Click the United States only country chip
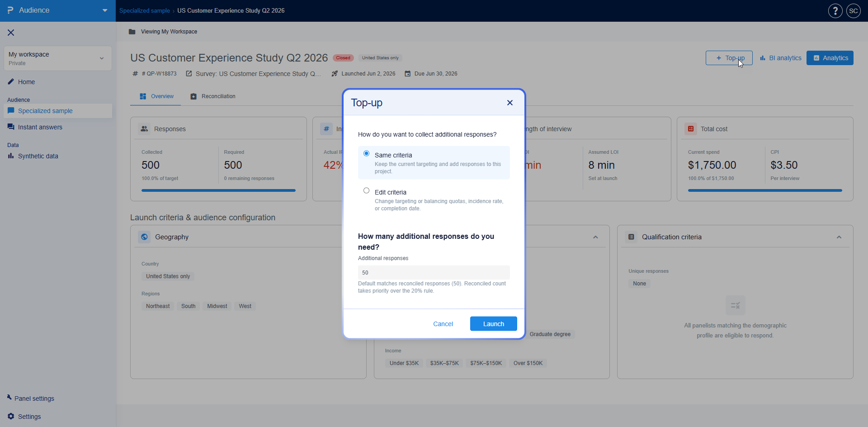868x427 pixels. (x=168, y=276)
